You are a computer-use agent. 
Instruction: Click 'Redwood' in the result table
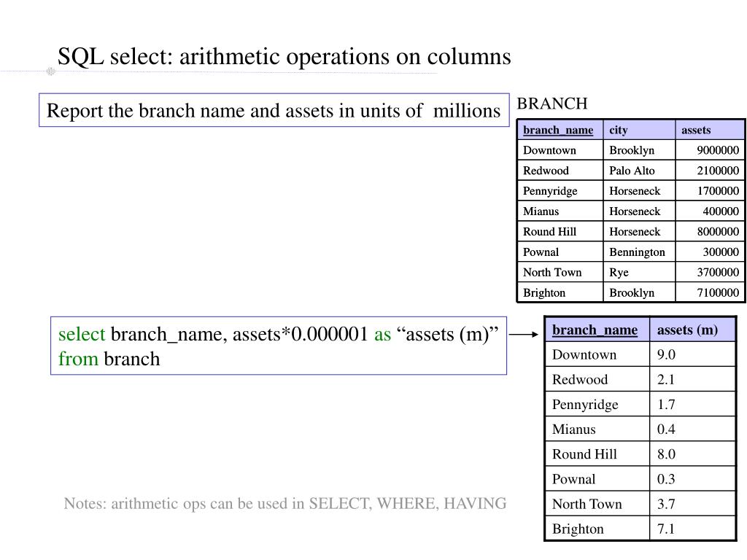pos(580,379)
